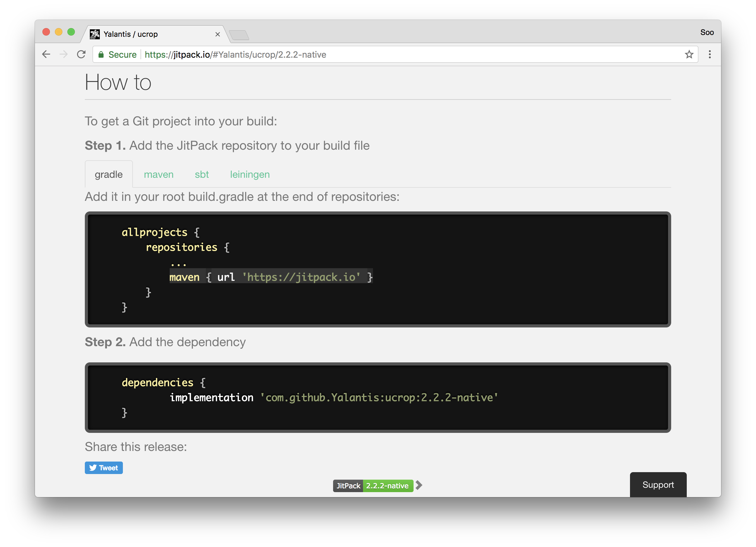Screen dimensions: 756x547
Task: Select the leiningen build tab
Action: 250,174
